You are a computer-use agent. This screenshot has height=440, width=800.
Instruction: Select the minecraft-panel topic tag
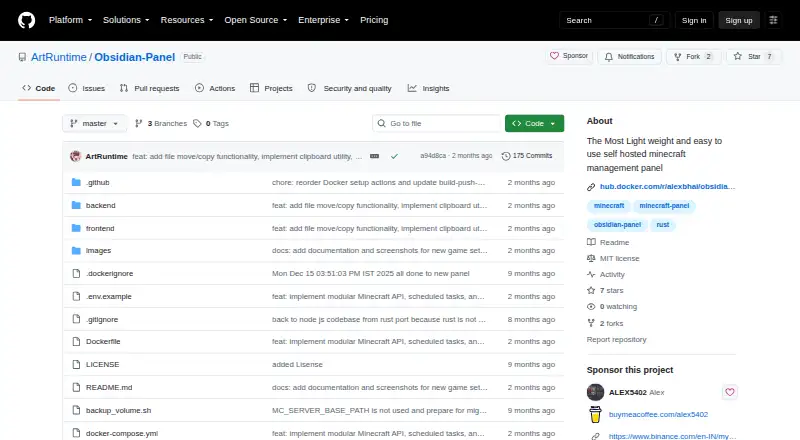point(664,206)
